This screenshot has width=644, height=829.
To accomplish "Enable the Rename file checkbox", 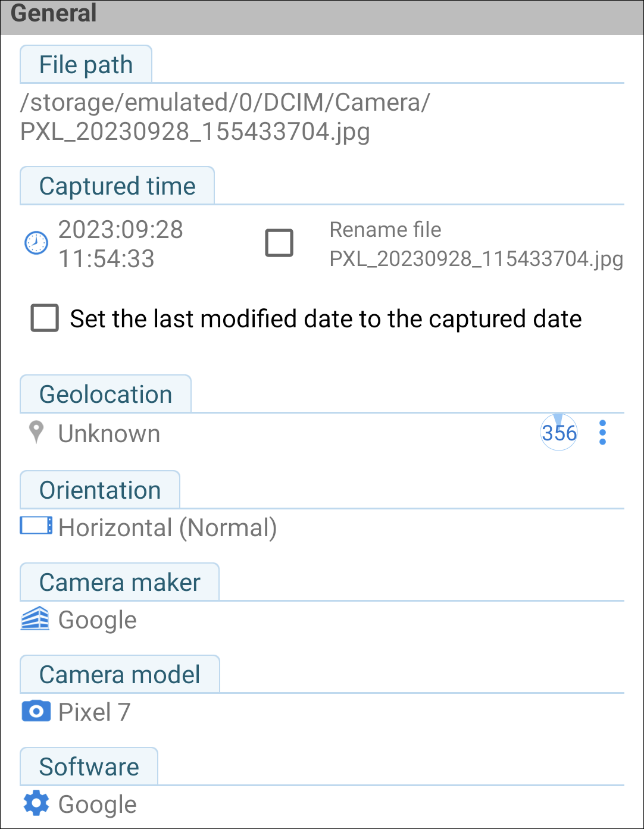I will (x=279, y=243).
